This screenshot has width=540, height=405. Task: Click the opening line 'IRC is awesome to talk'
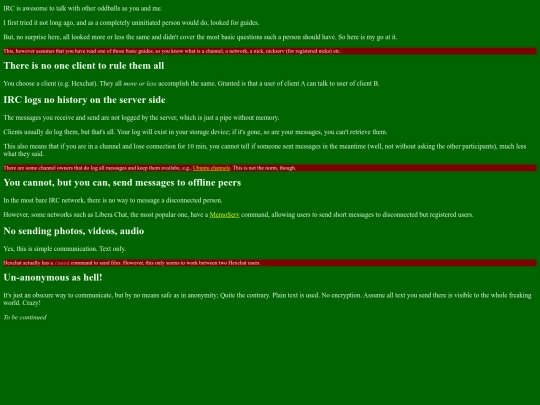(83, 8)
